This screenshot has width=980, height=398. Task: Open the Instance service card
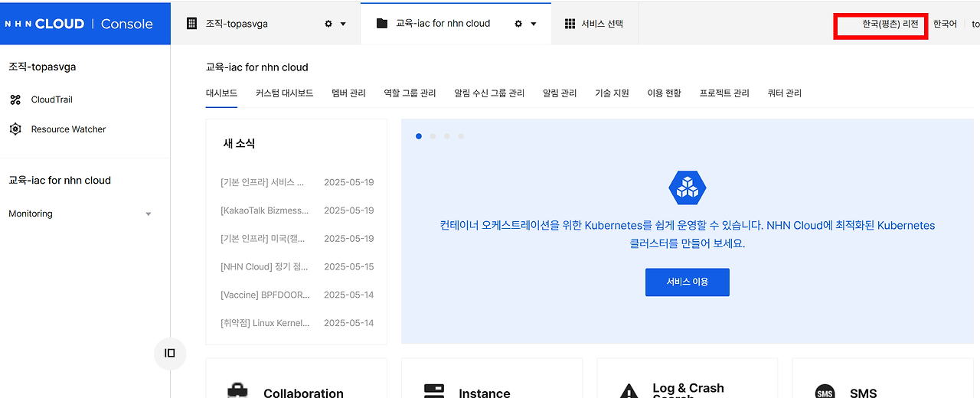492,379
